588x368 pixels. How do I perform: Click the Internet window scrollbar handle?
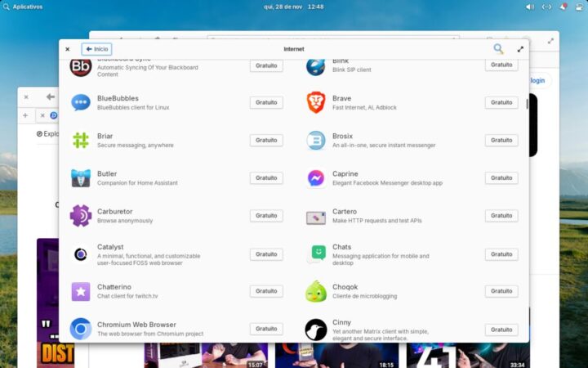(527, 105)
